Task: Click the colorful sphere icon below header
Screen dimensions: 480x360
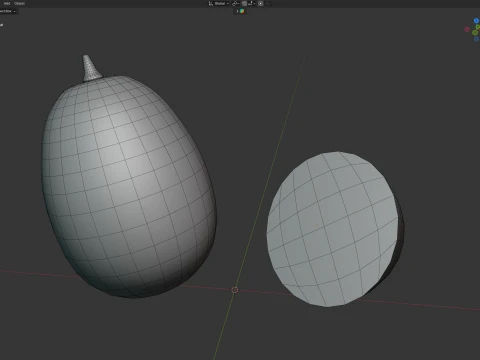Action: (x=242, y=11)
